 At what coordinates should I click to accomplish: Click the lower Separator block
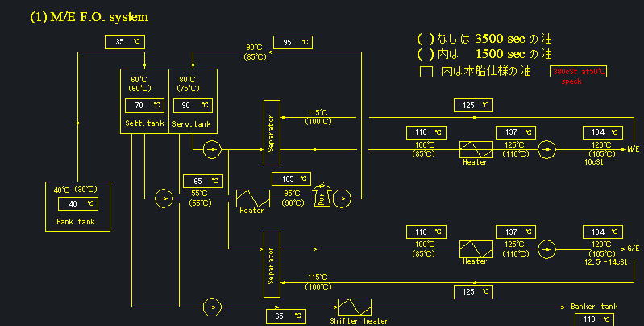[x=271, y=264]
